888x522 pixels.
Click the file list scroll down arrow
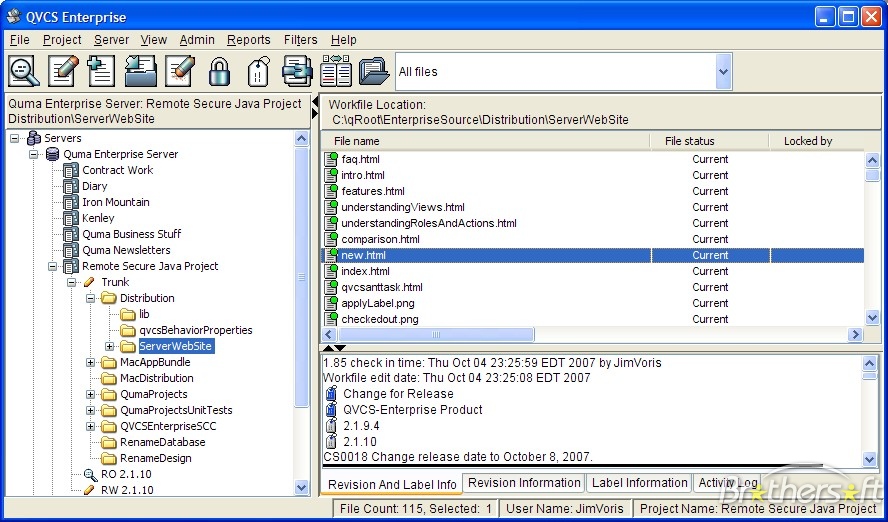pyautogui.click(x=872, y=318)
